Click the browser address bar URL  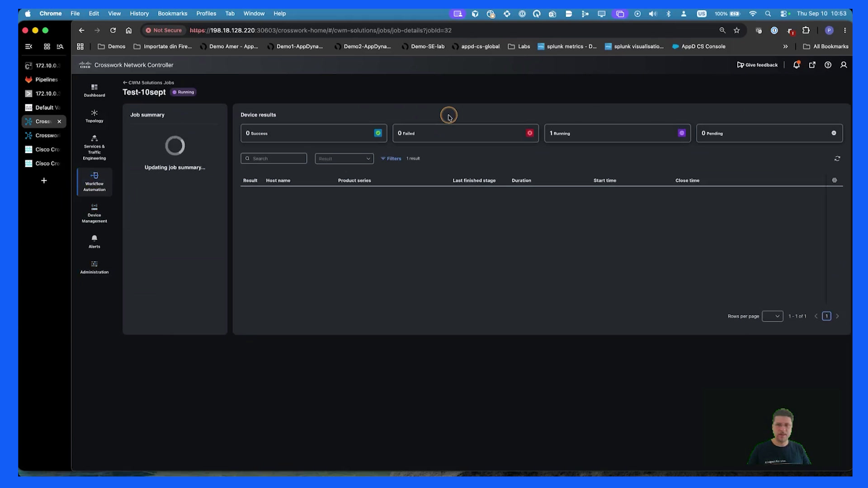pyautogui.click(x=321, y=30)
